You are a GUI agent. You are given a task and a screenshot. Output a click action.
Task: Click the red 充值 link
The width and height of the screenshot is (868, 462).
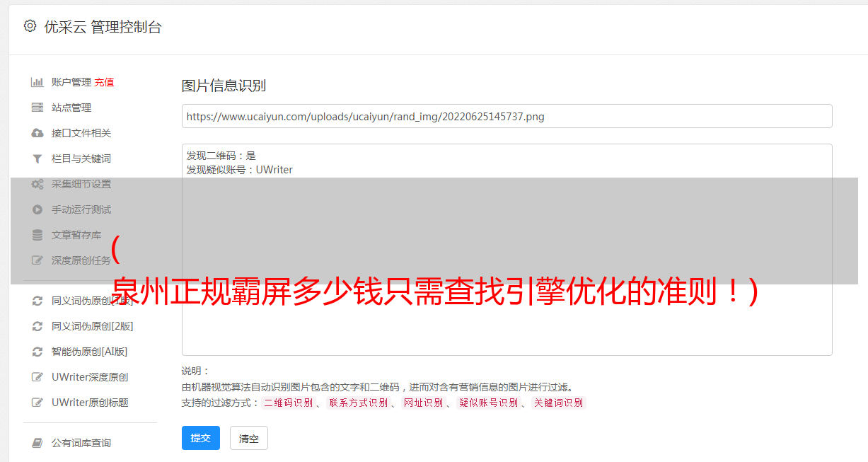click(104, 82)
